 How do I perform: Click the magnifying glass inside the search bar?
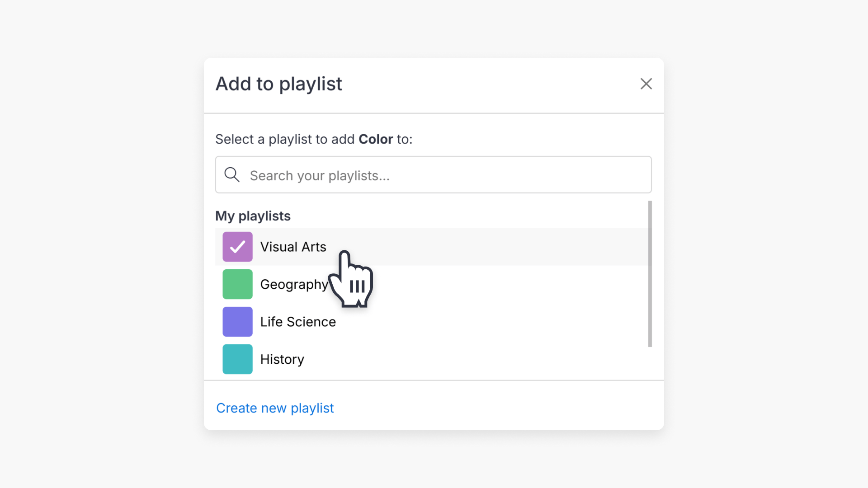232,174
